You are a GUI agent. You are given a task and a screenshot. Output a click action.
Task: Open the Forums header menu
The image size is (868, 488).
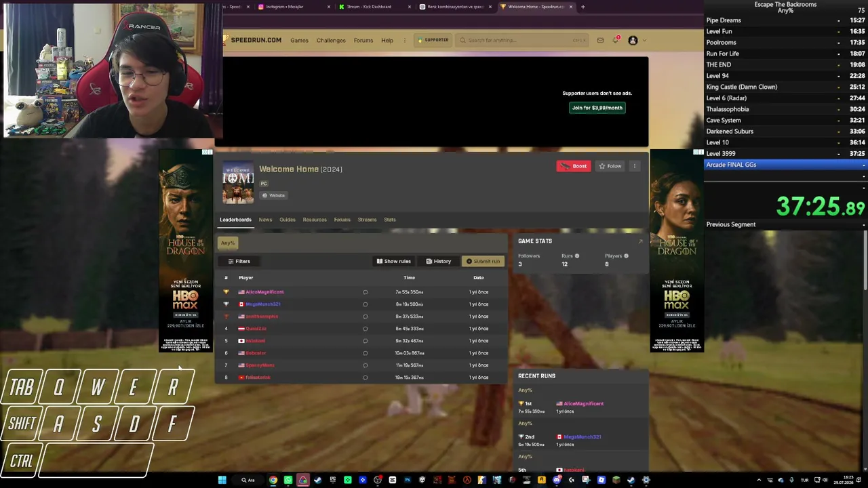tap(363, 41)
